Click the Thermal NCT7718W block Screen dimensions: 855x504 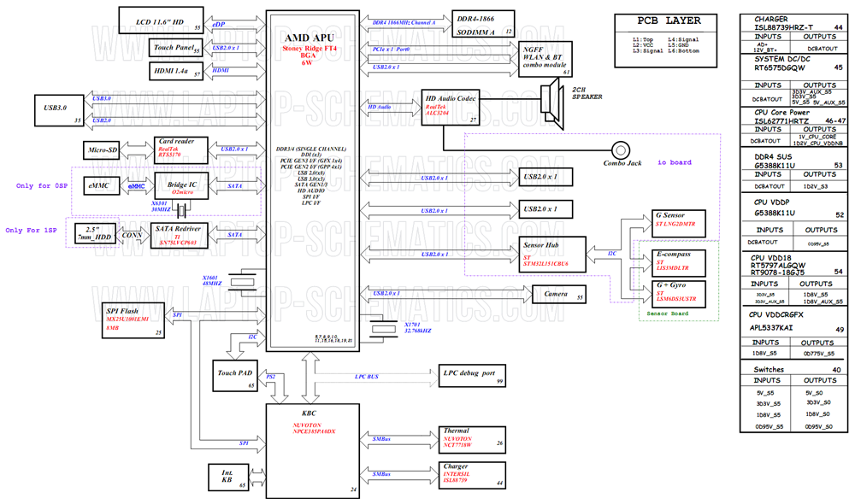tap(472, 440)
